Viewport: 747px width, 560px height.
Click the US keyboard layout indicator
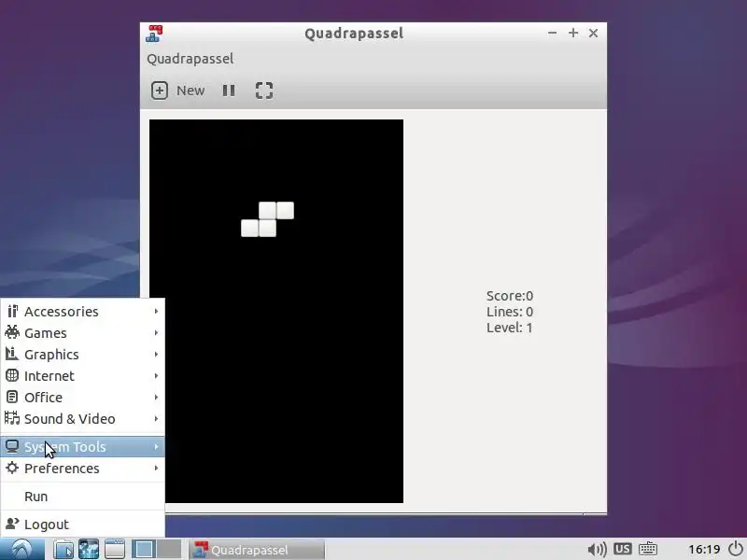click(x=622, y=549)
